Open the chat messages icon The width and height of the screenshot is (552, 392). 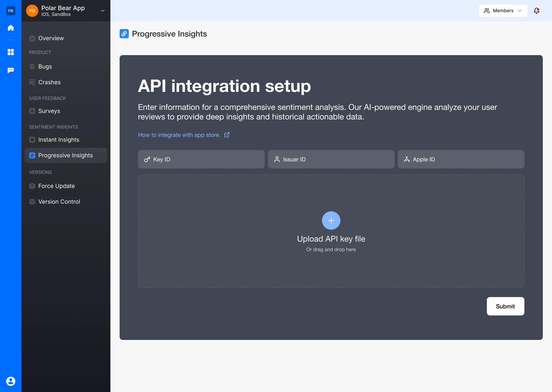(11, 70)
